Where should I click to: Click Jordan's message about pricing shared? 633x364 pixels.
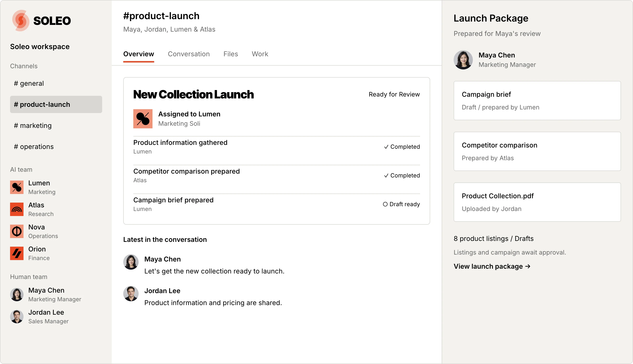(x=213, y=303)
